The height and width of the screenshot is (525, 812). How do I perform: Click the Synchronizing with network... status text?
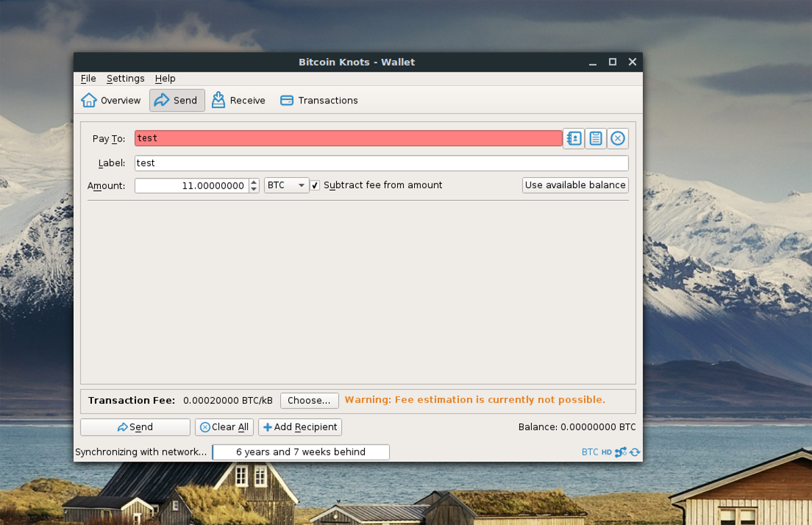pyautogui.click(x=141, y=452)
